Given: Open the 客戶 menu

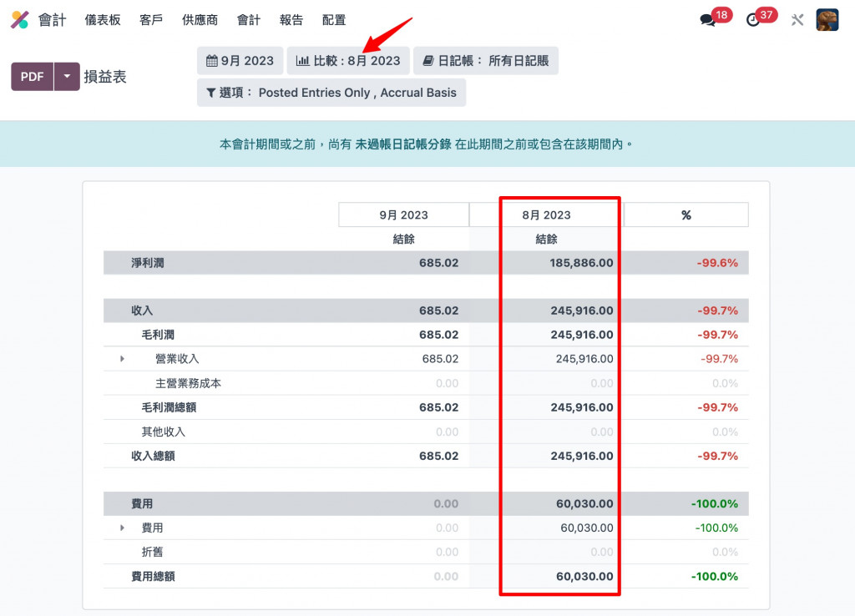Looking at the screenshot, I should click(x=151, y=20).
